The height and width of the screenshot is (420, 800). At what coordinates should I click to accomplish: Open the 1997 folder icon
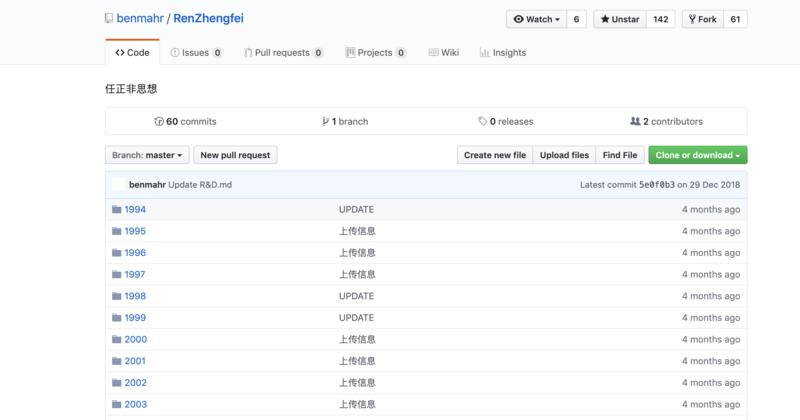pos(117,275)
